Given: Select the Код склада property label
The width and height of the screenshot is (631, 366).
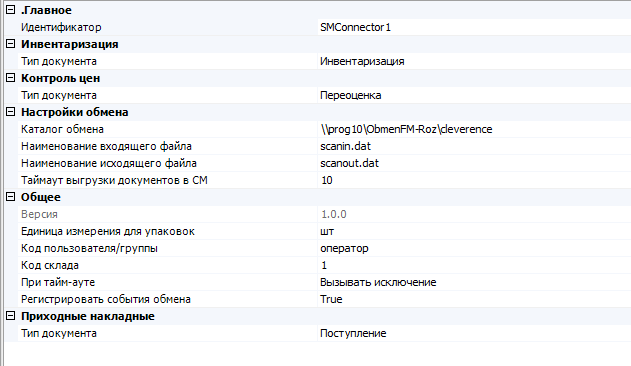Looking at the screenshot, I should pyautogui.click(x=50, y=265).
